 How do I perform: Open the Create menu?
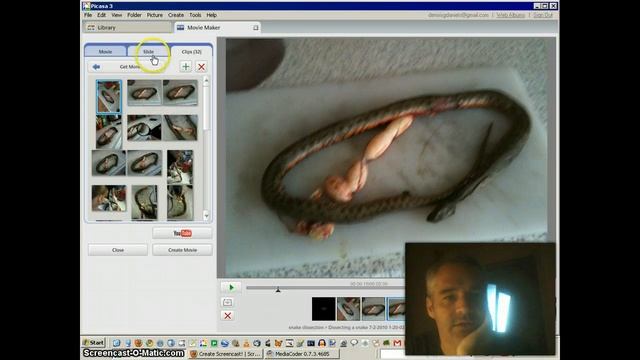176,15
